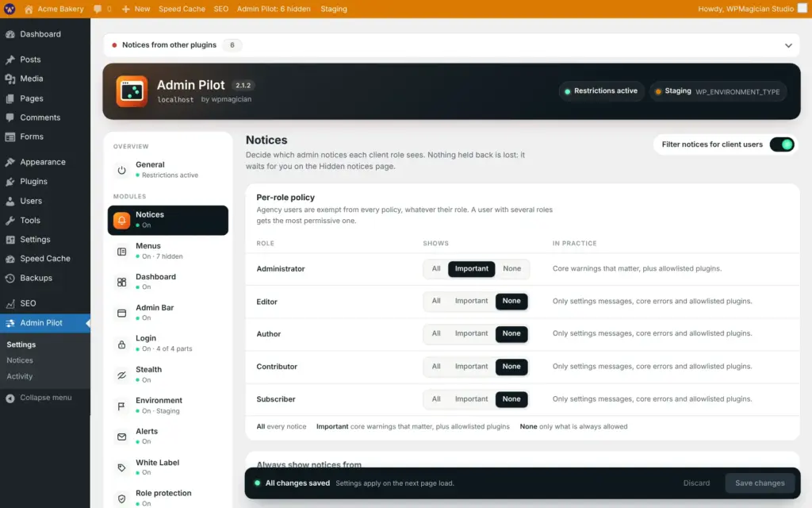
Task: Click the SEO chart icon in sidebar
Action: 10,304
